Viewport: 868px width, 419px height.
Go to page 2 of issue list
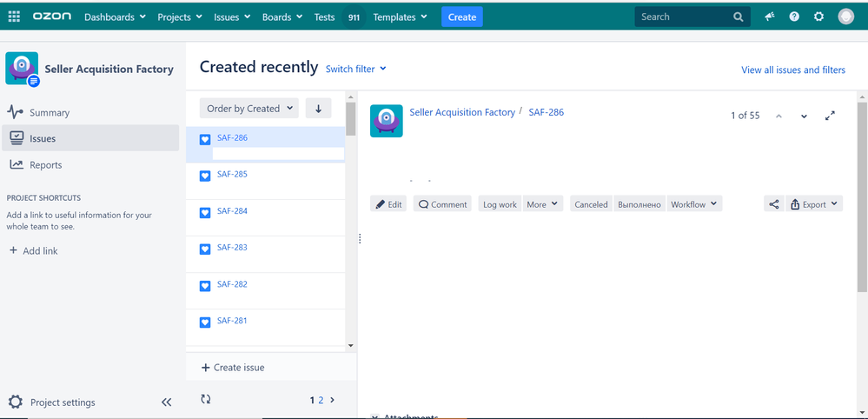321,400
